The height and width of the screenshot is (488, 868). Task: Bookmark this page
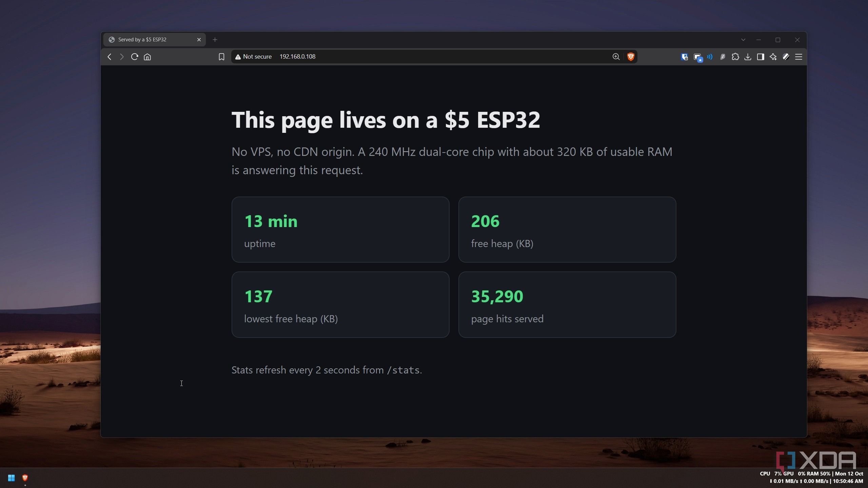(221, 57)
